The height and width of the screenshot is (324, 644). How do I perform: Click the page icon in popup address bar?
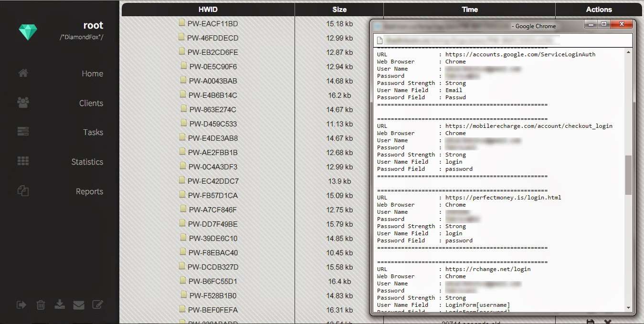tap(380, 40)
